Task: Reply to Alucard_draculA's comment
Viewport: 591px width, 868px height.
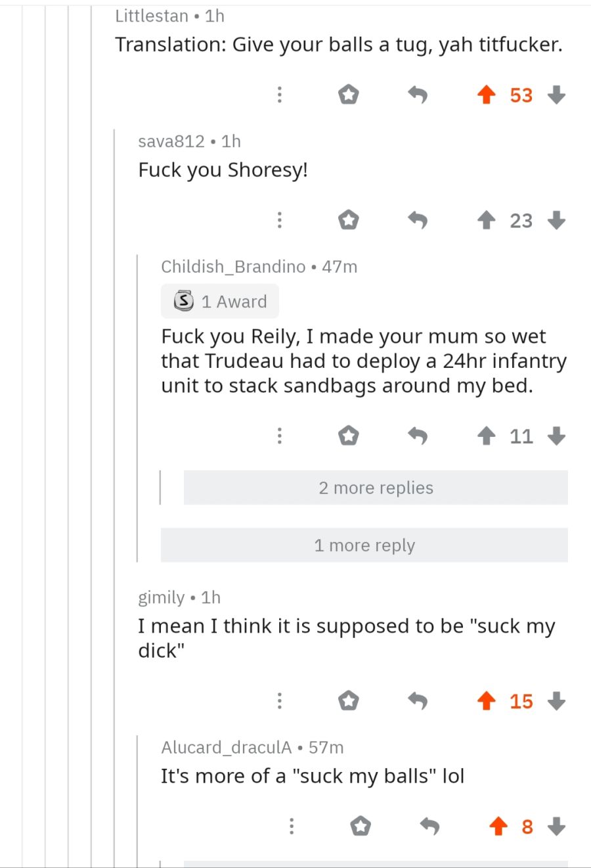Action: (429, 826)
